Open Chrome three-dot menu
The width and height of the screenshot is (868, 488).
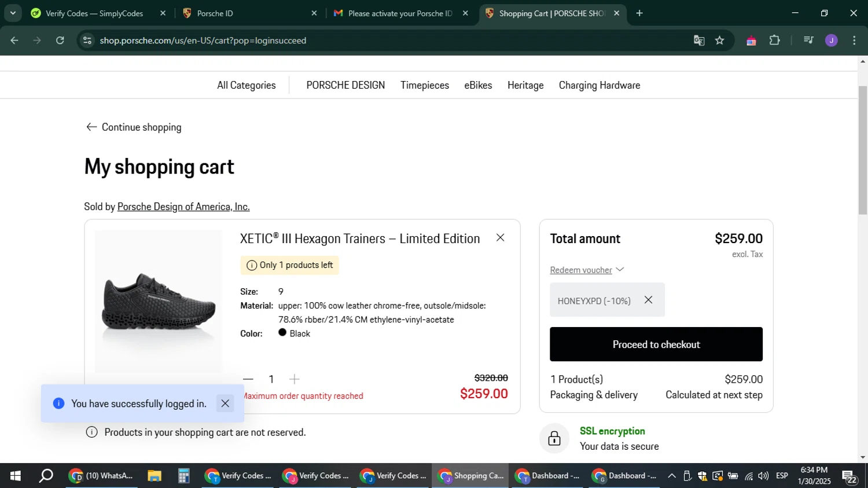(854, 41)
